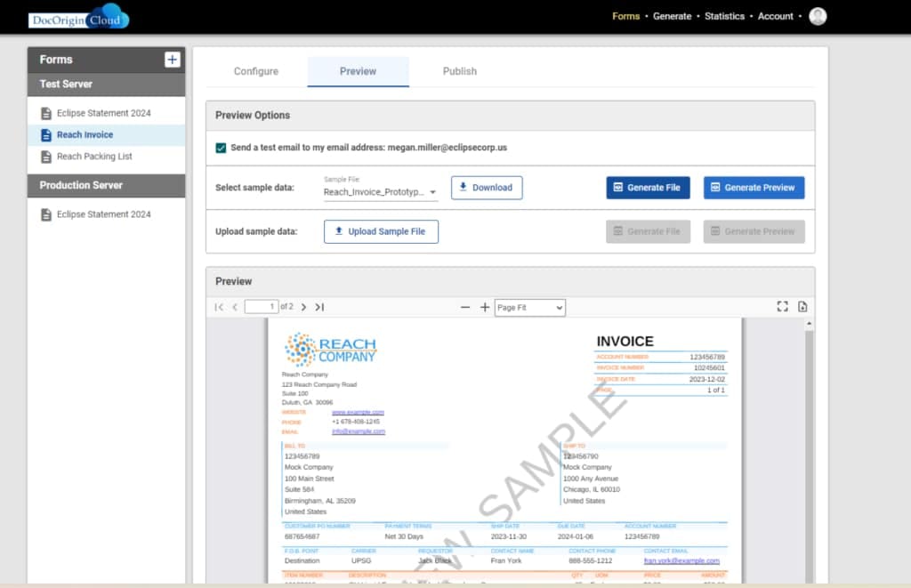This screenshot has width=911, height=588.
Task: Go to previous preview page
Action: pyautogui.click(x=235, y=307)
